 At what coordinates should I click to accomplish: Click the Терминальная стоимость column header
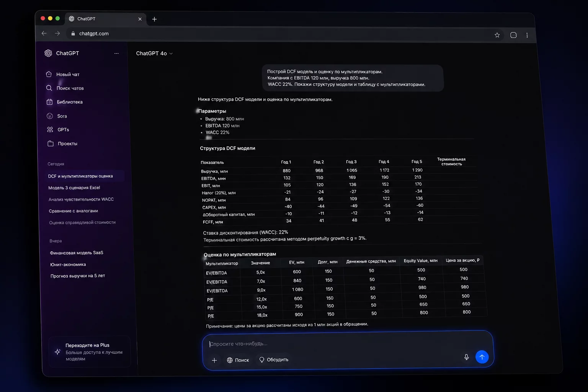451,162
